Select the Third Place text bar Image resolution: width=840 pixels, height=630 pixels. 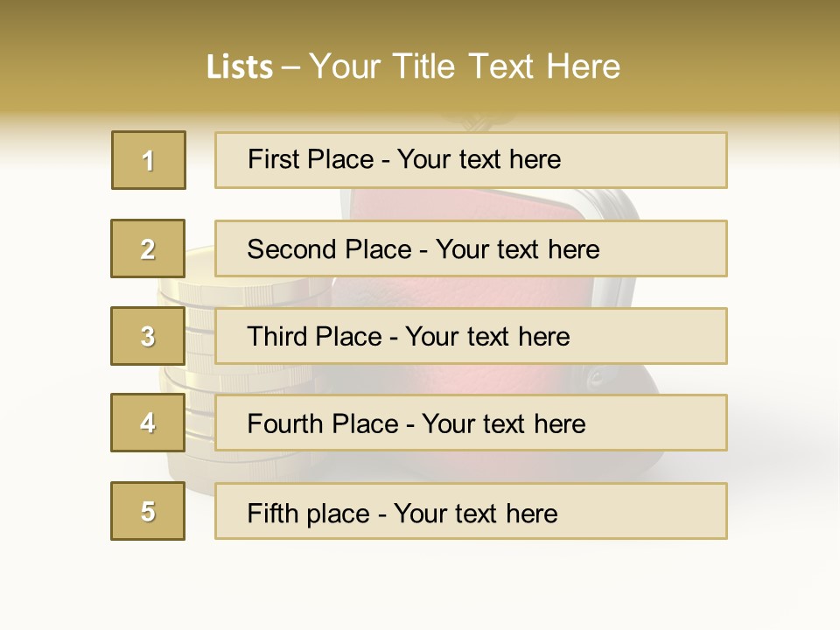point(471,336)
